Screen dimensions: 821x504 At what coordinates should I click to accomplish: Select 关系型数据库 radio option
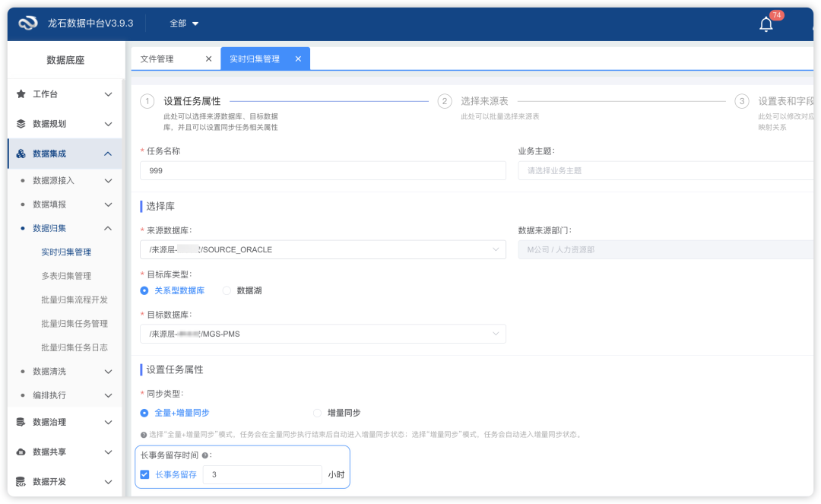tap(144, 291)
